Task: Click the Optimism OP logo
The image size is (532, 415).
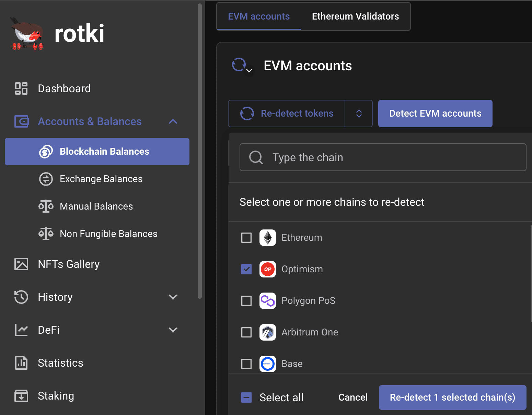Action: 268,269
